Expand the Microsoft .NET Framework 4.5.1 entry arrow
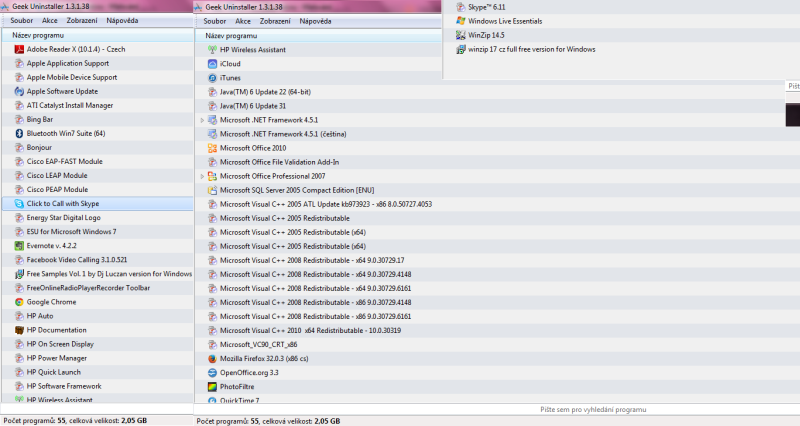This screenshot has height=426, width=800. 202,120
